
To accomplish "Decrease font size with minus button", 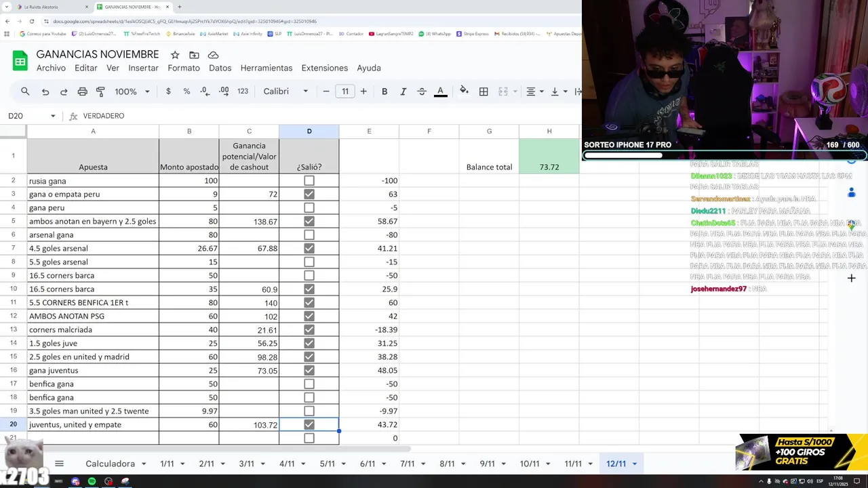I will coord(326,91).
